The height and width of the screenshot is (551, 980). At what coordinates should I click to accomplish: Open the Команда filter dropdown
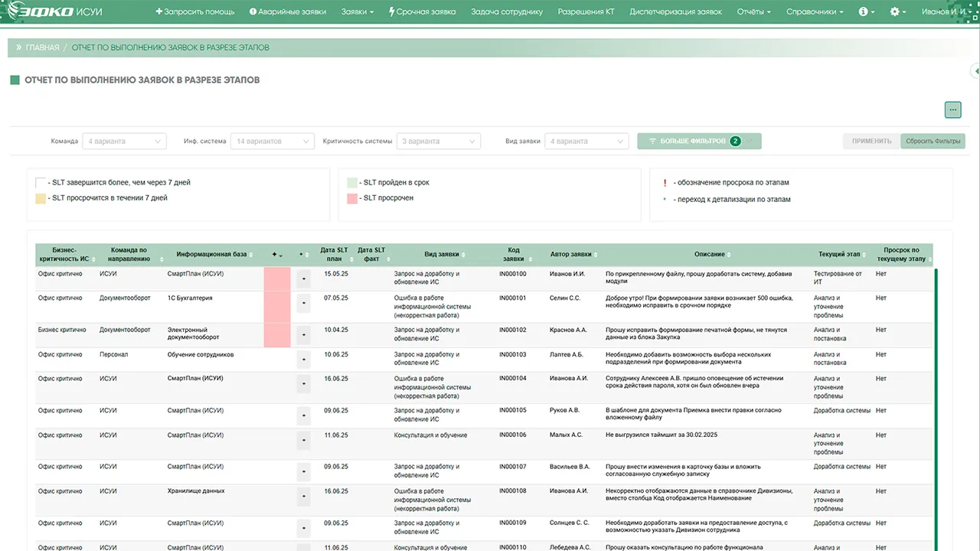click(124, 141)
